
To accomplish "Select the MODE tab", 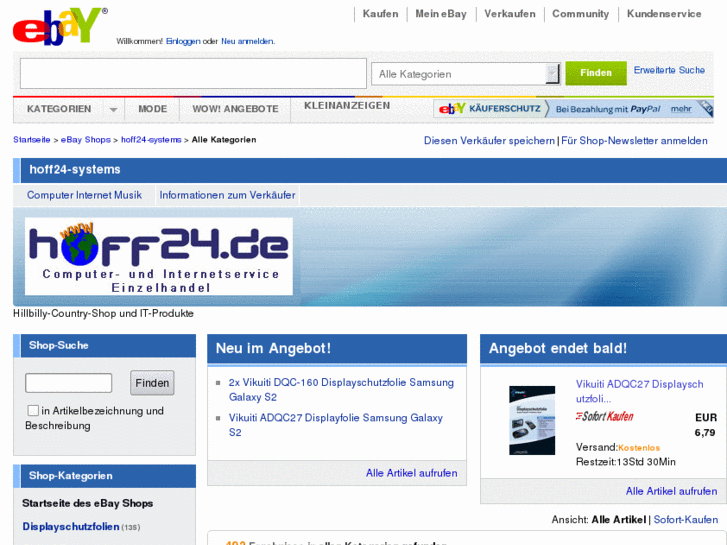I will 153,109.
